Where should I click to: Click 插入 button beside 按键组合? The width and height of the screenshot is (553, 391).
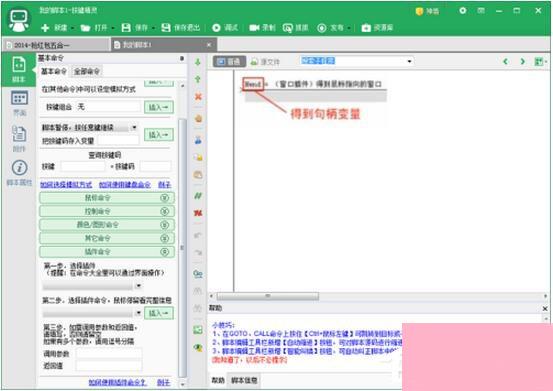159,107
